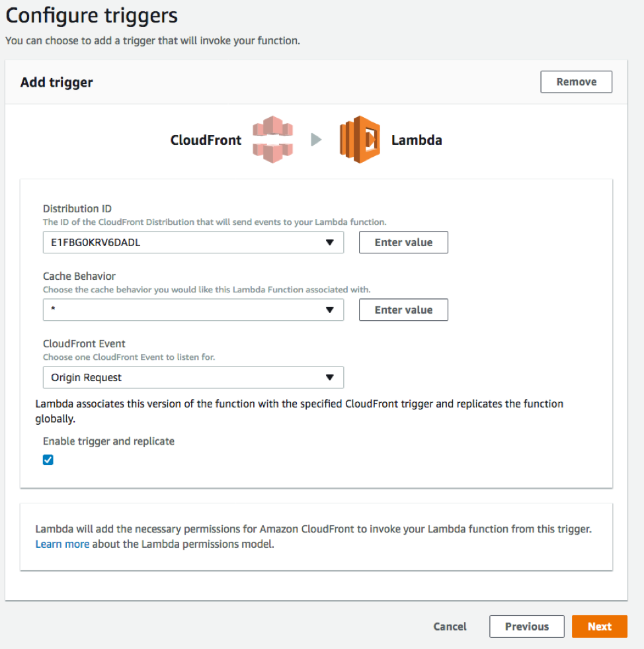Toggle the Enable trigger and replicate checkbox

48,459
